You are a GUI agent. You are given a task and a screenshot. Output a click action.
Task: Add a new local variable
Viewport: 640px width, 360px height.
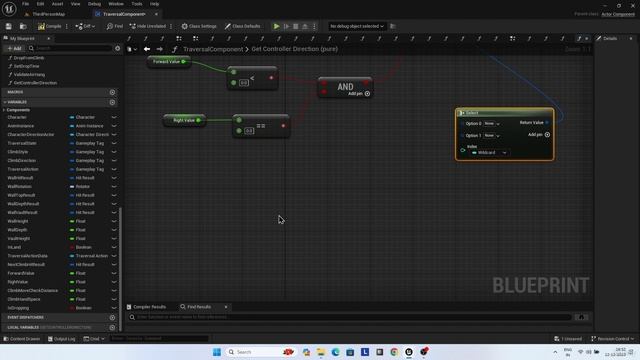coord(112,327)
